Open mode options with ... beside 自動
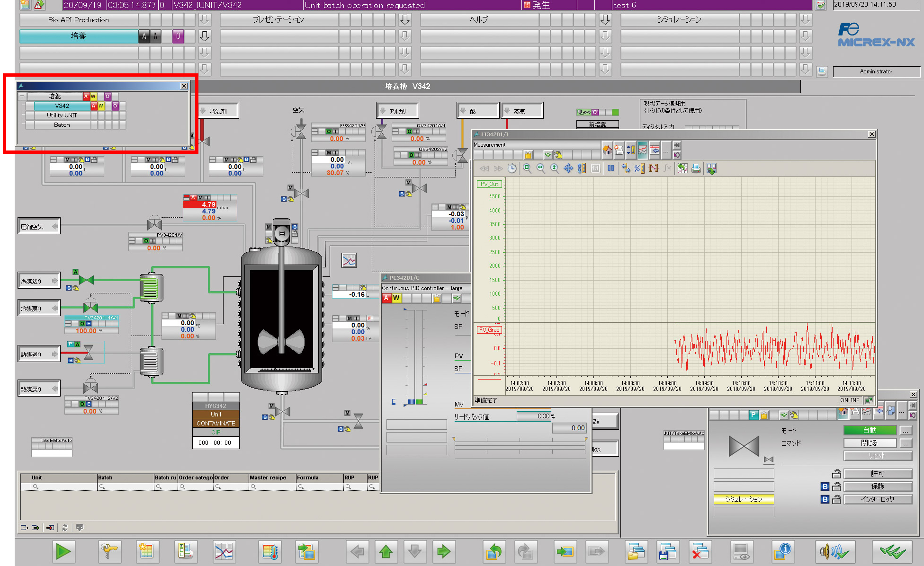Viewport: 924px width, 566px height. tap(906, 430)
